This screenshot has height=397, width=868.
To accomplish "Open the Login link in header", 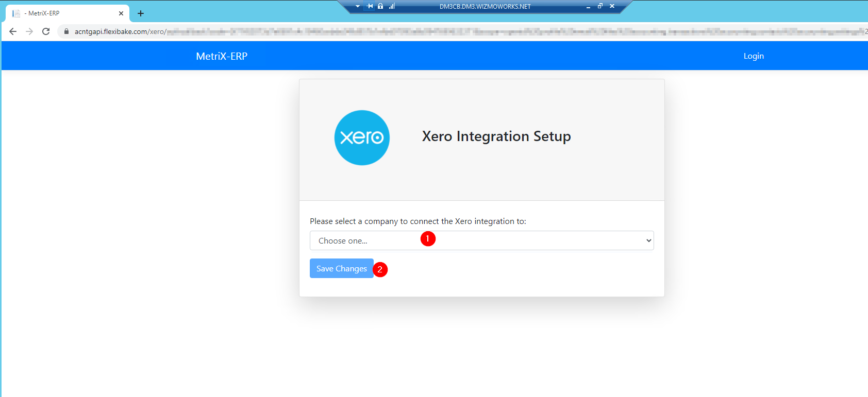I will click(x=753, y=56).
